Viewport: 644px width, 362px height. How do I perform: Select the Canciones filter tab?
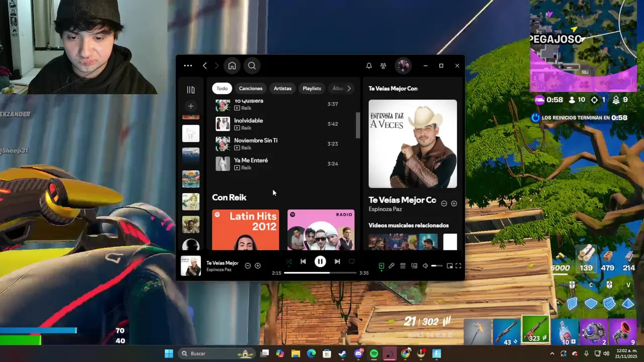click(x=251, y=88)
